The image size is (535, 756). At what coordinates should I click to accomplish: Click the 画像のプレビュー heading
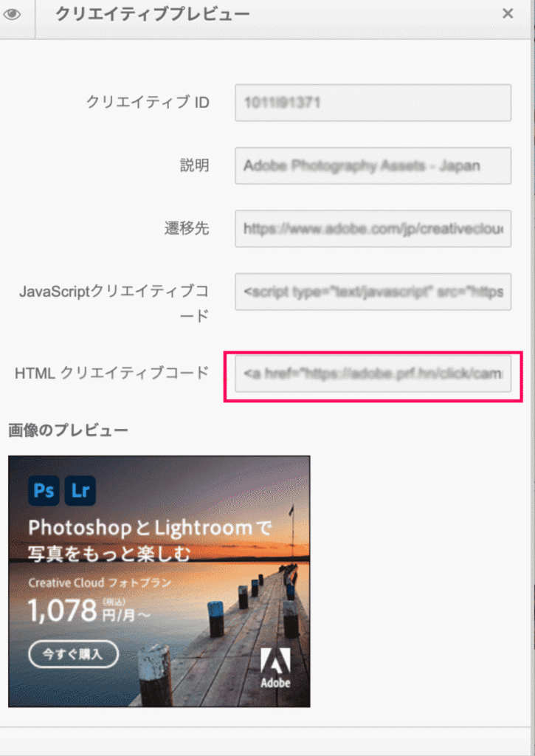coord(68,430)
